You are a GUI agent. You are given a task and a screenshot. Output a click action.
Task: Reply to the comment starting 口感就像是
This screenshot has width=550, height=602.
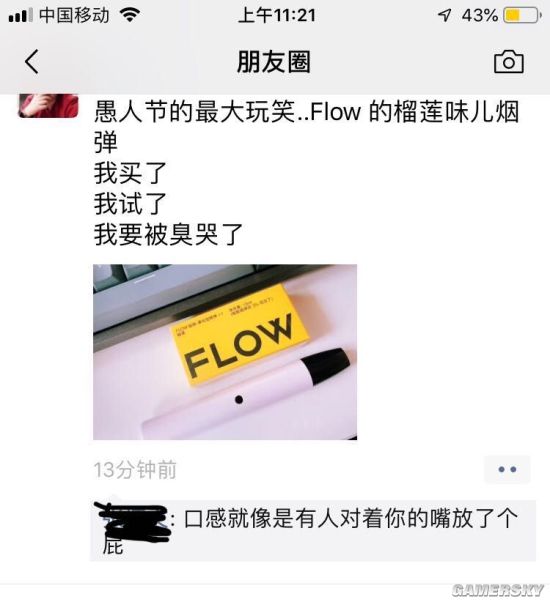coord(313,531)
